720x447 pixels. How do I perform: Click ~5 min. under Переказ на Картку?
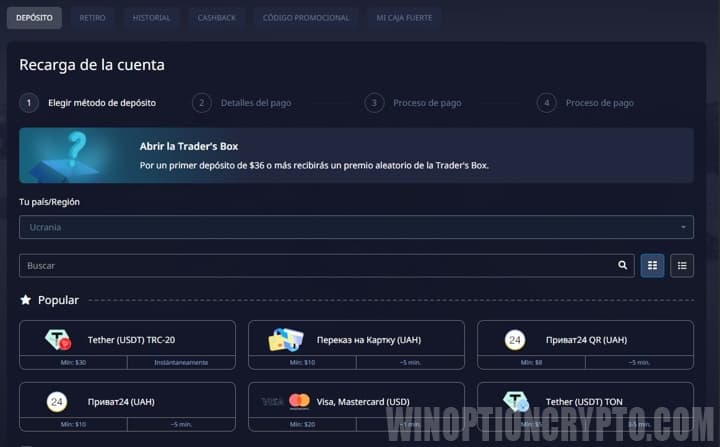coord(410,362)
